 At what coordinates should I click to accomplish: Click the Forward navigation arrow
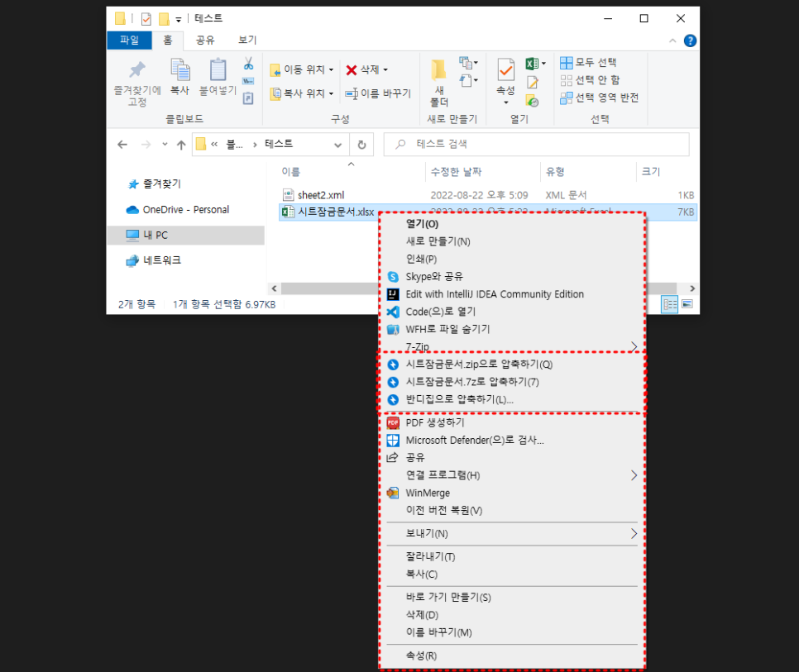[x=146, y=145]
